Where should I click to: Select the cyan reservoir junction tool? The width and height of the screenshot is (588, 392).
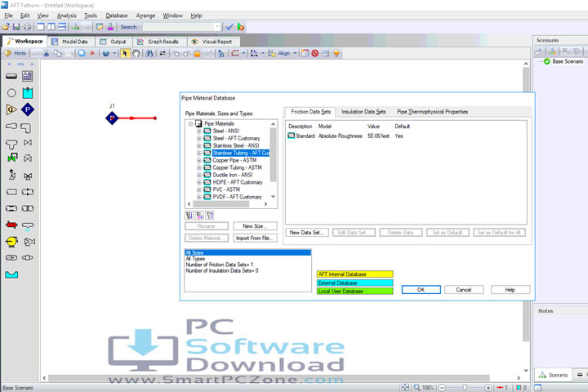(x=28, y=92)
